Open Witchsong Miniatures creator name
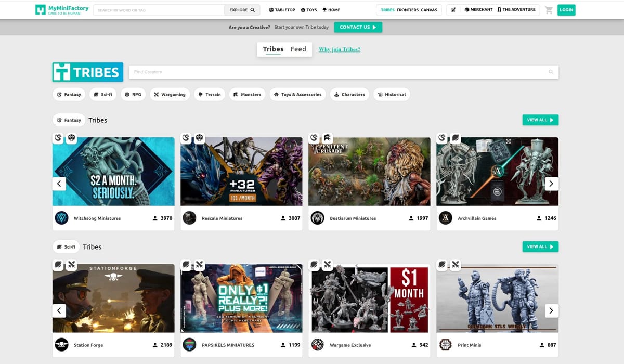The height and width of the screenshot is (364, 624). coord(97,218)
